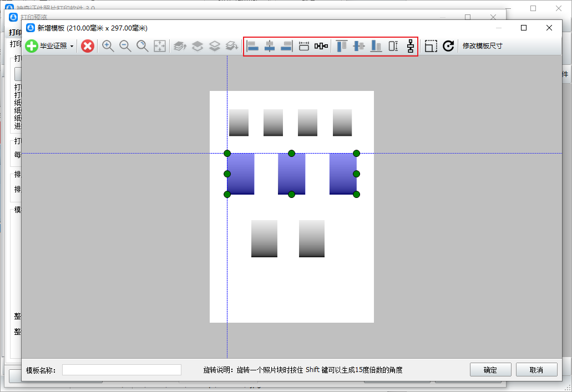Image resolution: width=572 pixels, height=392 pixels.
Task: Open the 毕业证照 dropdown arrow
Action: pos(72,47)
